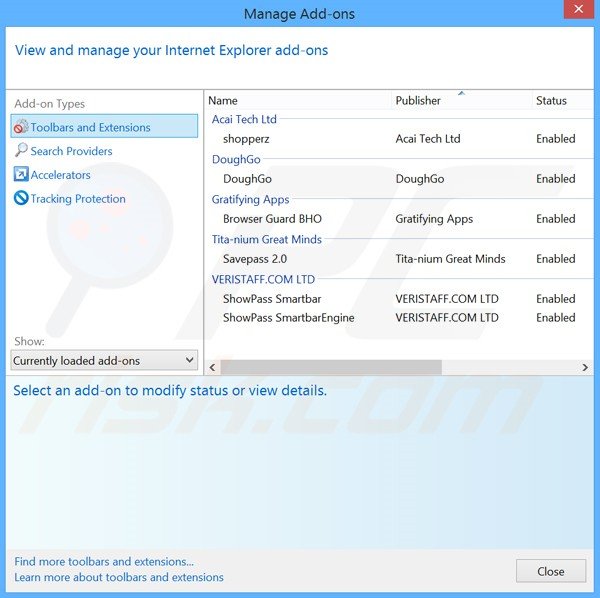Viewport: 600px width, 598px height.
Task: Select the Browser Guard BHO add-on
Action: point(399,219)
